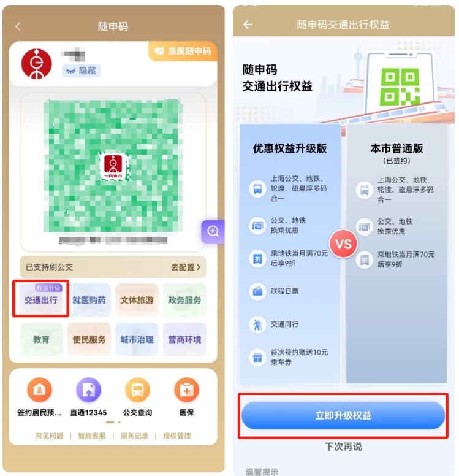
Task: Open 常见问题 link at bottom
Action: click(x=50, y=436)
